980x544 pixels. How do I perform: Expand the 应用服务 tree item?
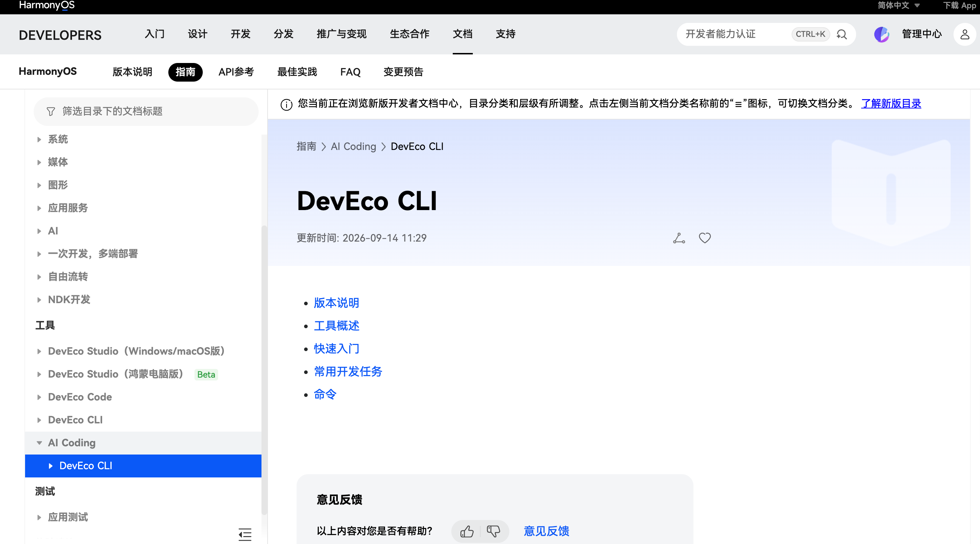(x=39, y=208)
